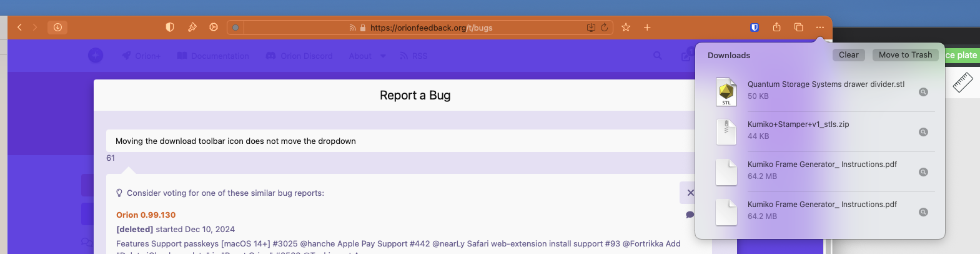Click the compass-style toolbar icon

click(214, 28)
